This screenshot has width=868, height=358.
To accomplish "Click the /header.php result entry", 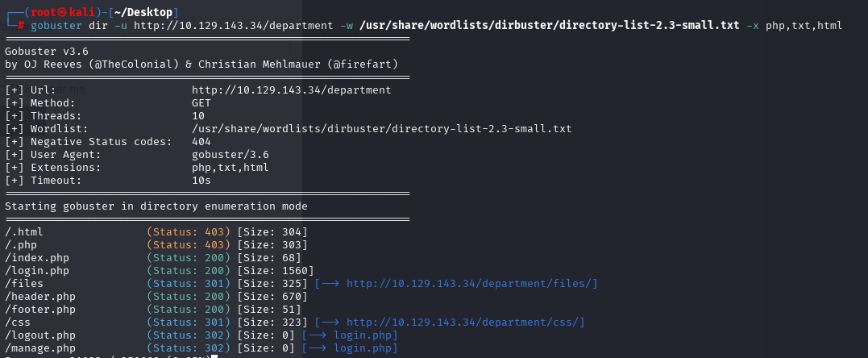I will coord(39,297).
